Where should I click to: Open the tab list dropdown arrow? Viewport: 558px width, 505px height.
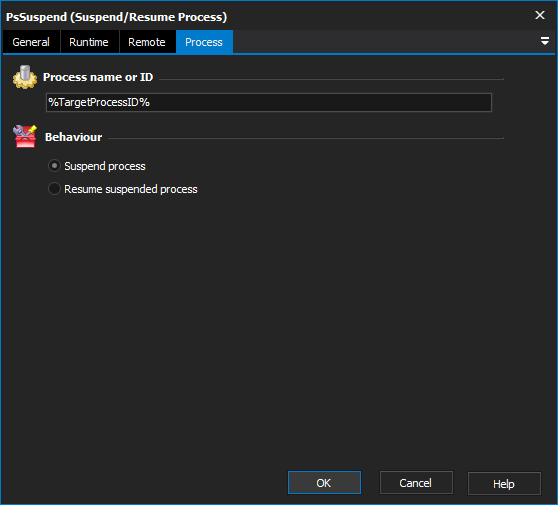(x=544, y=41)
